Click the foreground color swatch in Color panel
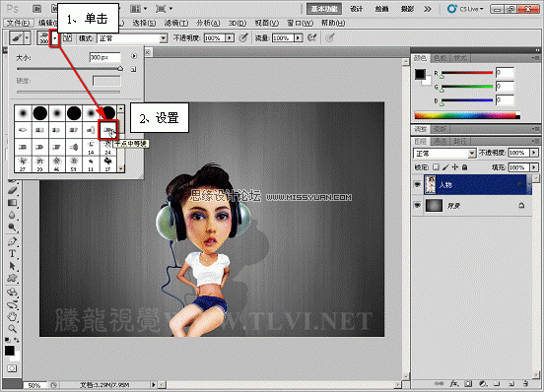Screen dimensions: 544x392 click(x=420, y=74)
